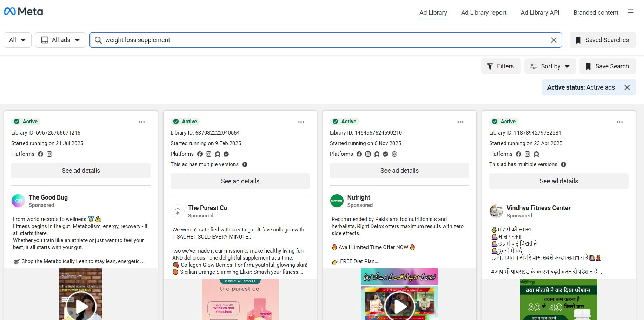Open options menu for The Good Bug ad

click(x=142, y=122)
